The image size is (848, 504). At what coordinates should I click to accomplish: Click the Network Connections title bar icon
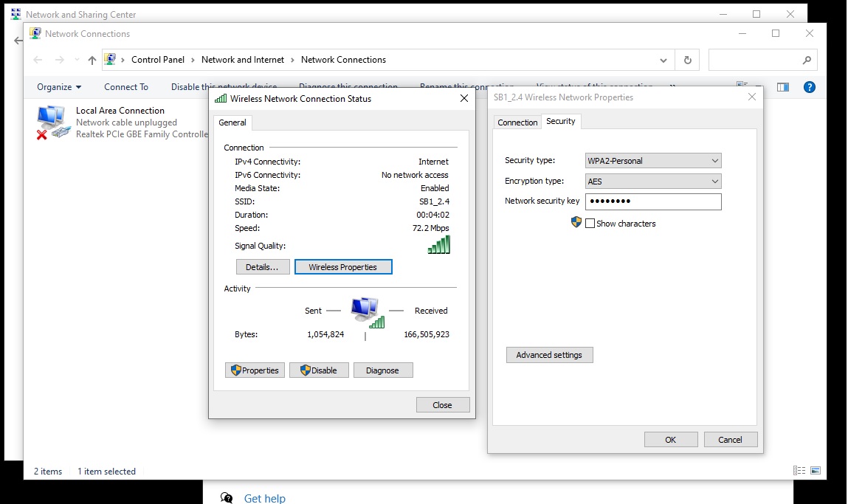tap(35, 33)
